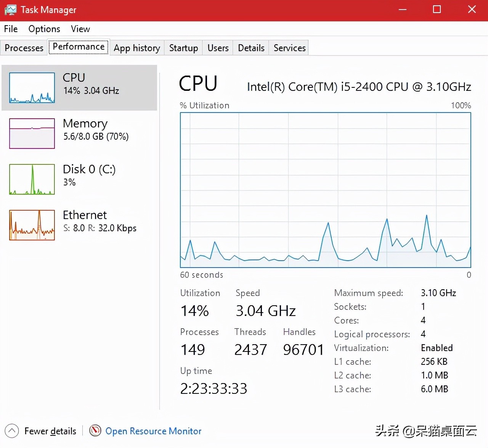Switch to the Details tab
Screen dimensions: 488x448
(251, 48)
